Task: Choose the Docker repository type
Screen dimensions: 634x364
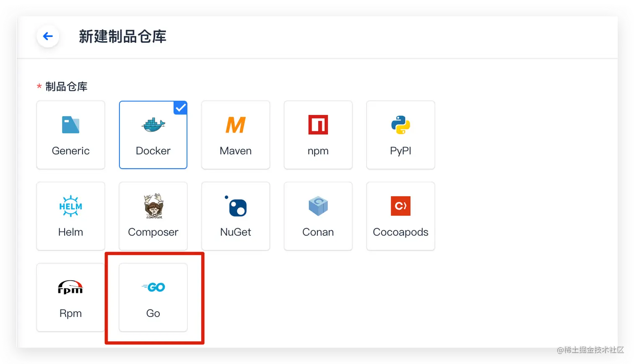Action: point(153,135)
